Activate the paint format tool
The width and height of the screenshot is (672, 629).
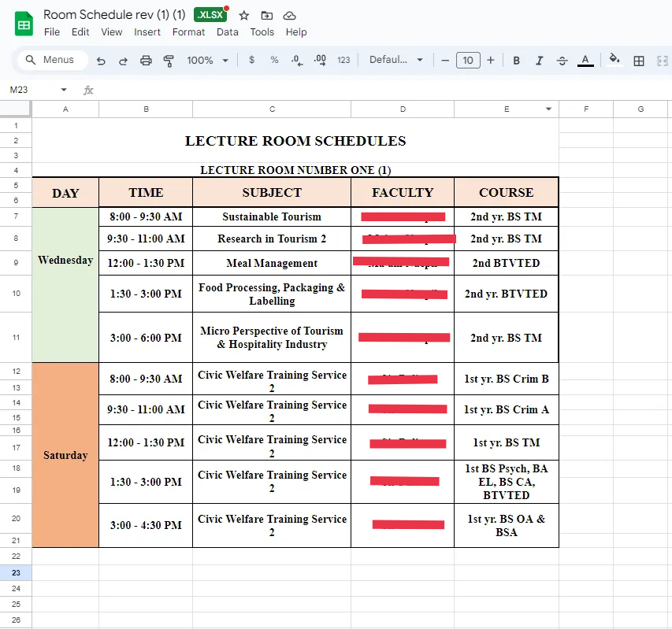coord(169,61)
